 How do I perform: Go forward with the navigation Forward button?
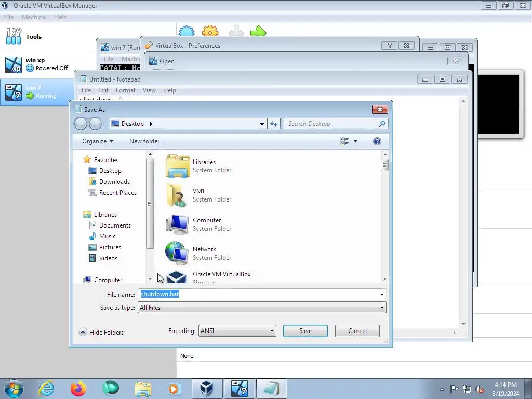coord(95,124)
